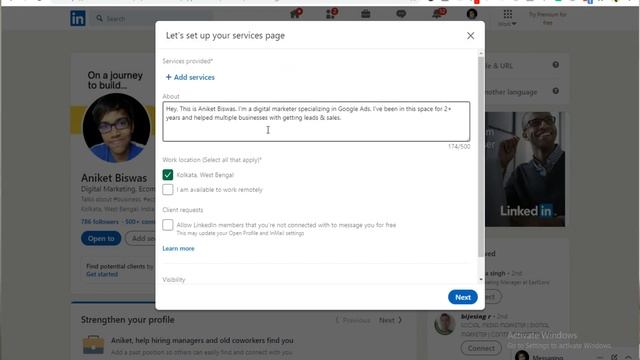Image resolution: width=640 pixels, height=360 pixels.
Task: Click the help icon beside profile URL
Action: click(556, 65)
